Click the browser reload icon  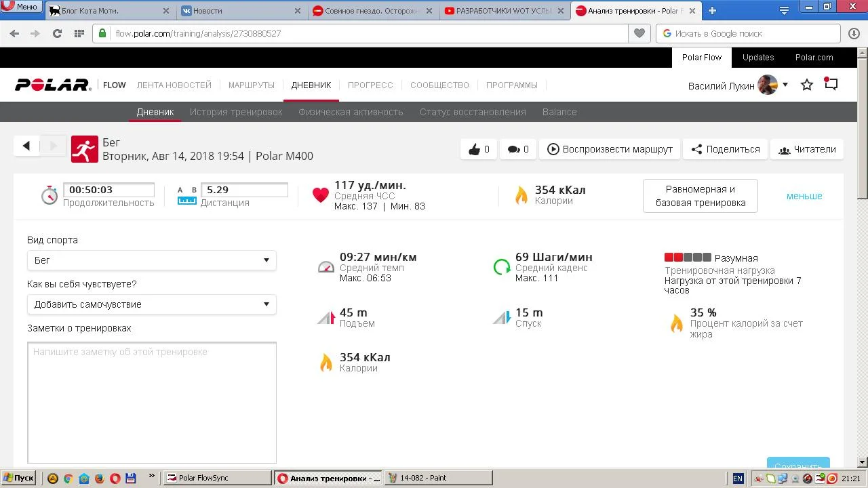point(57,33)
